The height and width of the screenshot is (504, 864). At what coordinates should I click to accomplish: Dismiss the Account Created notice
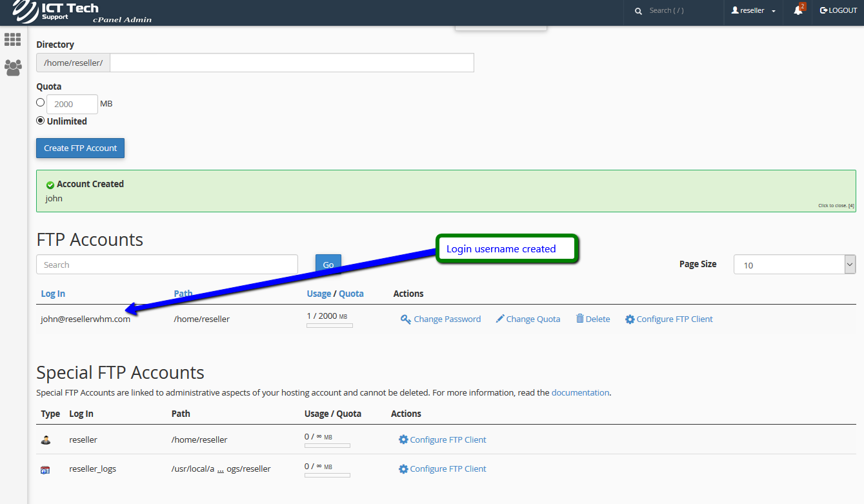(x=836, y=206)
